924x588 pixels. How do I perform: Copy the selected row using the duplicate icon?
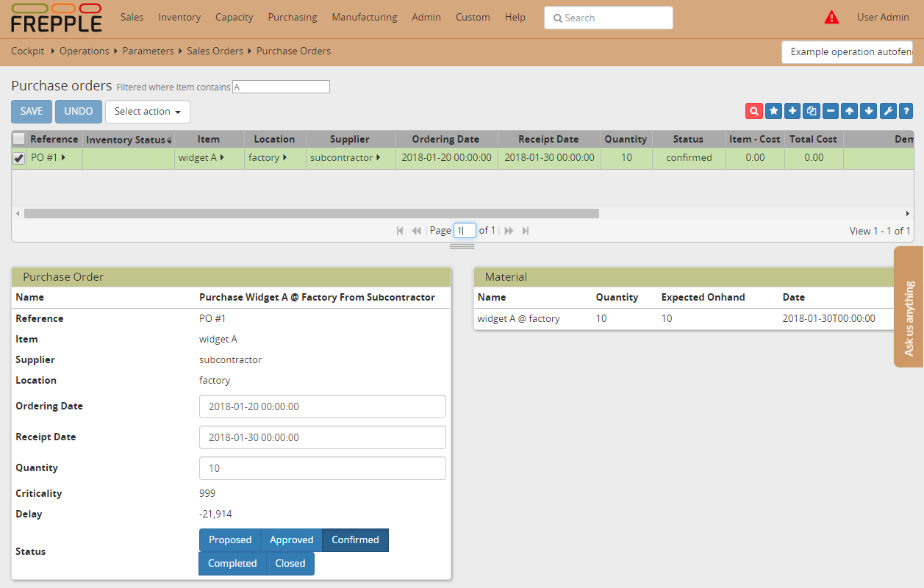pyautogui.click(x=811, y=110)
